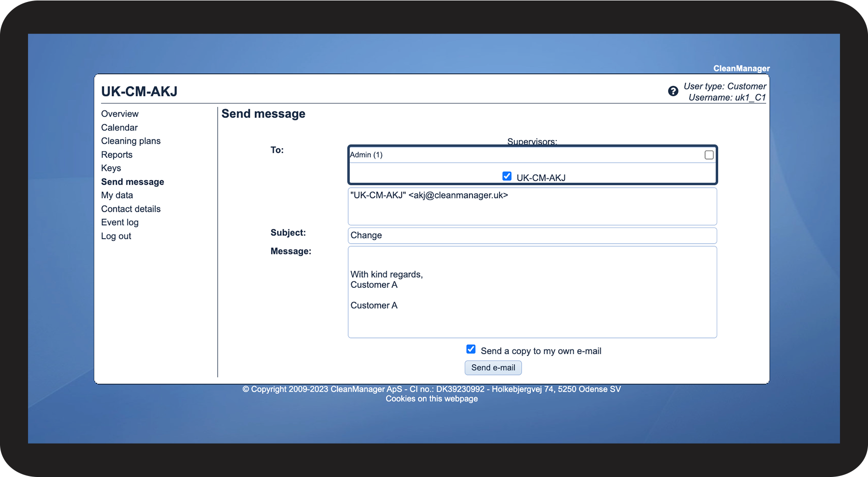Uncheck the UK-CM-AKJ supervisor checkbox
Screen dimensions: 868x477
pyautogui.click(x=507, y=176)
